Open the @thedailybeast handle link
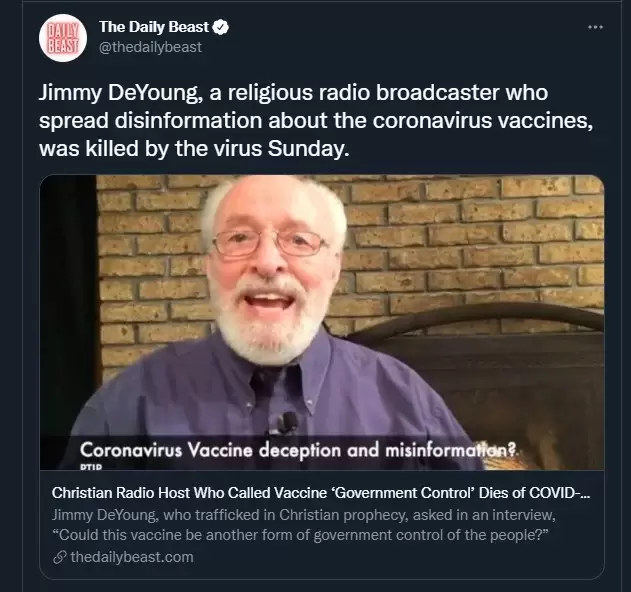This screenshot has width=631, height=592. coord(150,47)
